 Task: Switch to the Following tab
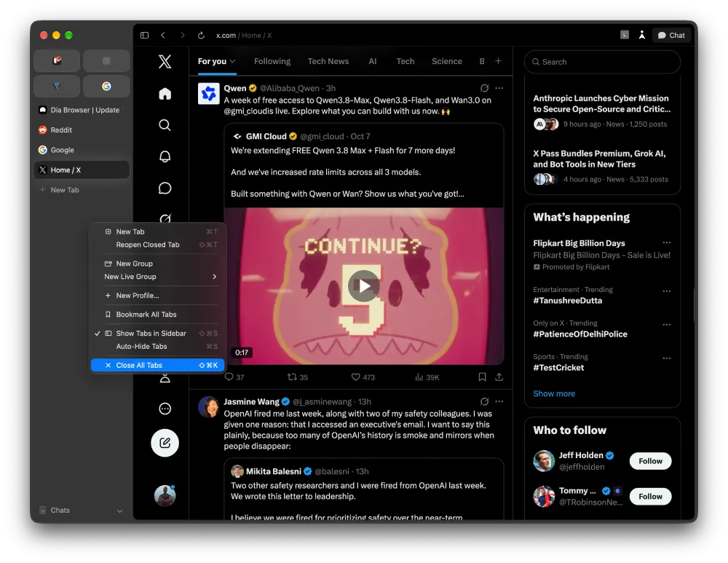pyautogui.click(x=272, y=61)
